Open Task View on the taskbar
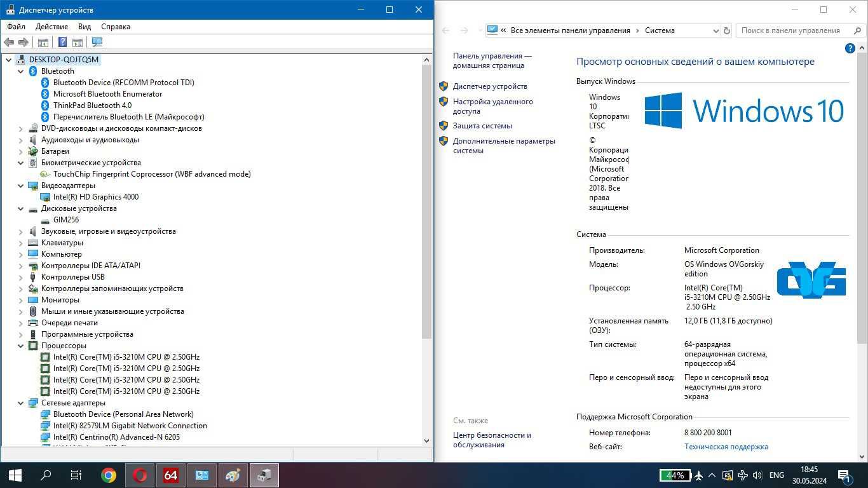868x488 pixels. point(76,475)
